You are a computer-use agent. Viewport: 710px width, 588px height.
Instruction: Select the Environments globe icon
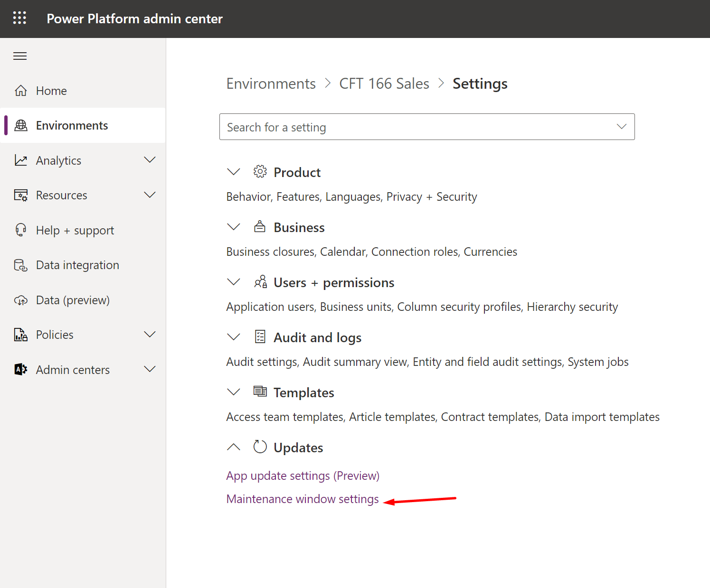pyautogui.click(x=21, y=125)
